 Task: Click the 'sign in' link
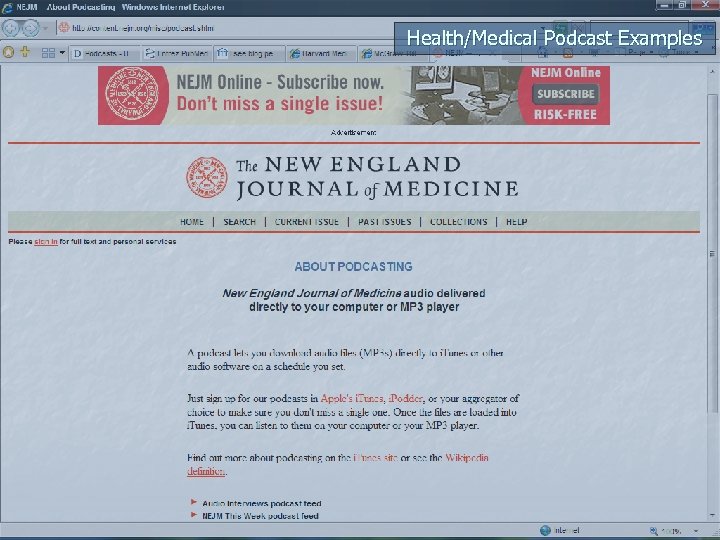pos(46,242)
